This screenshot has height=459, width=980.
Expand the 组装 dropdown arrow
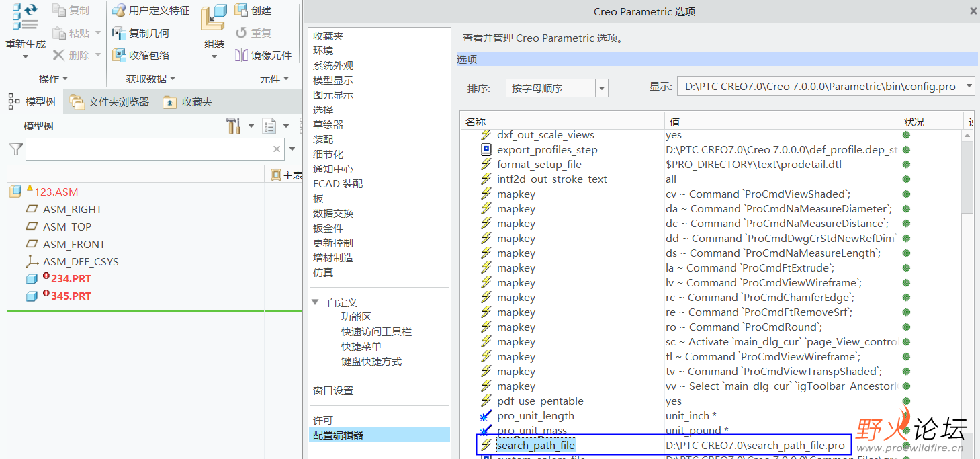214,56
